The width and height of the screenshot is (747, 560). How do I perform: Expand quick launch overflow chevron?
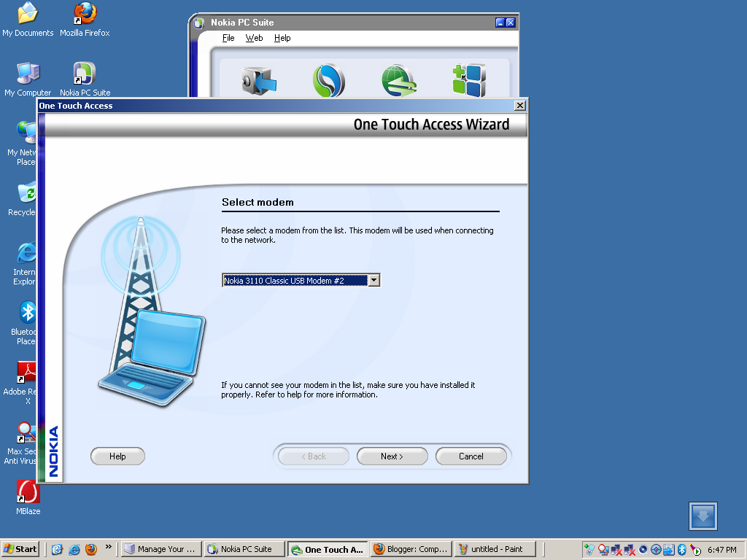pos(109,547)
